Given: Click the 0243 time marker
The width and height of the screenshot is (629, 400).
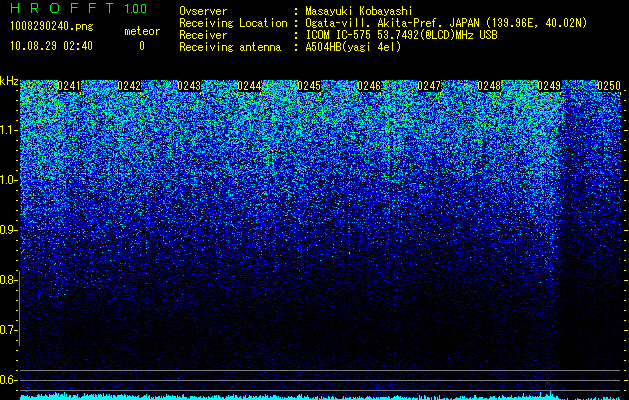Looking at the screenshot, I should [x=189, y=86].
